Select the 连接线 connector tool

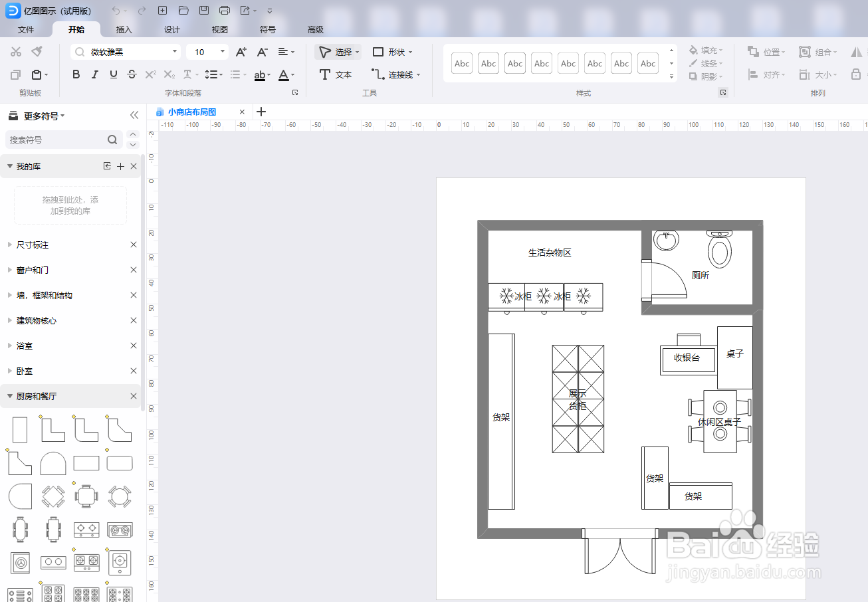pyautogui.click(x=395, y=74)
